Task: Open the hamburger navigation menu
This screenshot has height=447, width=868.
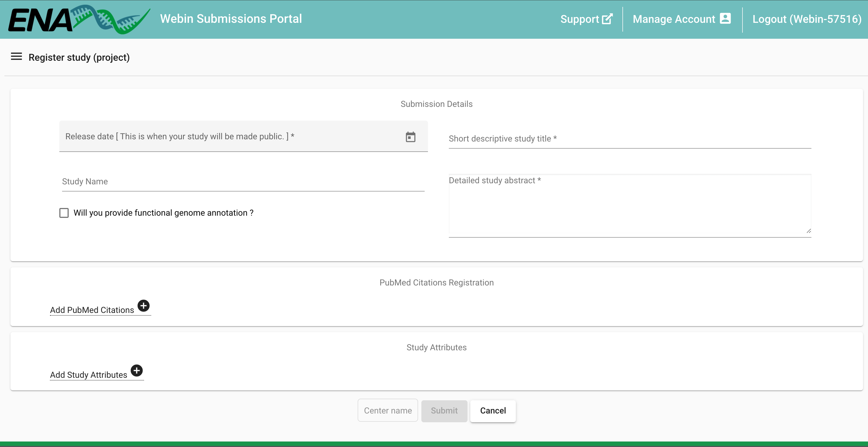Action: [16, 57]
